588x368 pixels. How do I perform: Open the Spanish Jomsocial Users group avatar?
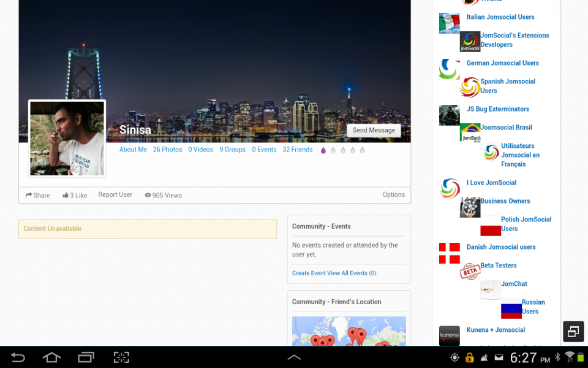pyautogui.click(x=470, y=88)
